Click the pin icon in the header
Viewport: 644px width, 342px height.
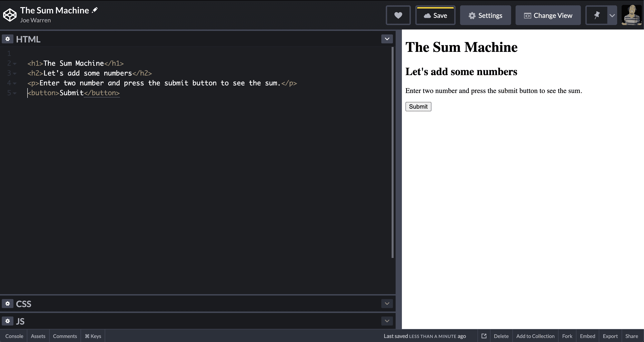[597, 15]
